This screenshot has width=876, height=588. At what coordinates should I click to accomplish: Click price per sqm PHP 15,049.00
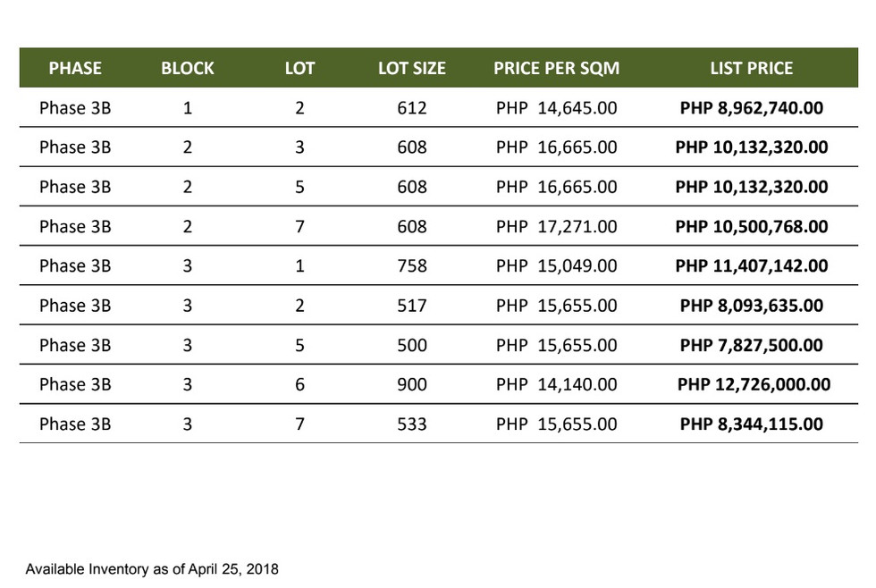(x=556, y=266)
